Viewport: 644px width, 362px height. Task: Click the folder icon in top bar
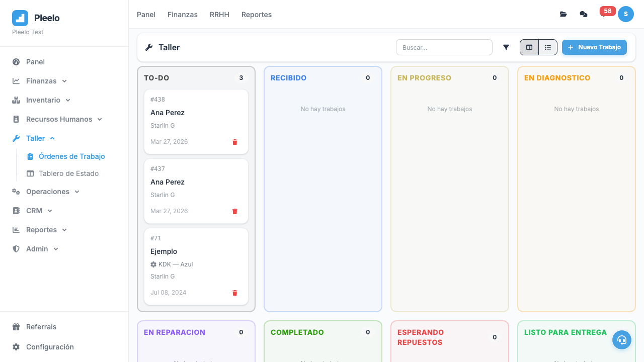click(x=563, y=14)
